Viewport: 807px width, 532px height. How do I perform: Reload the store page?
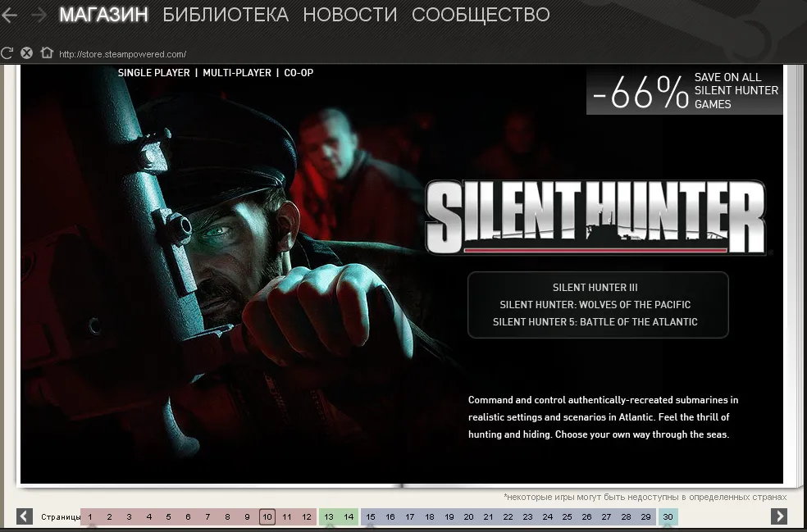[x=7, y=53]
